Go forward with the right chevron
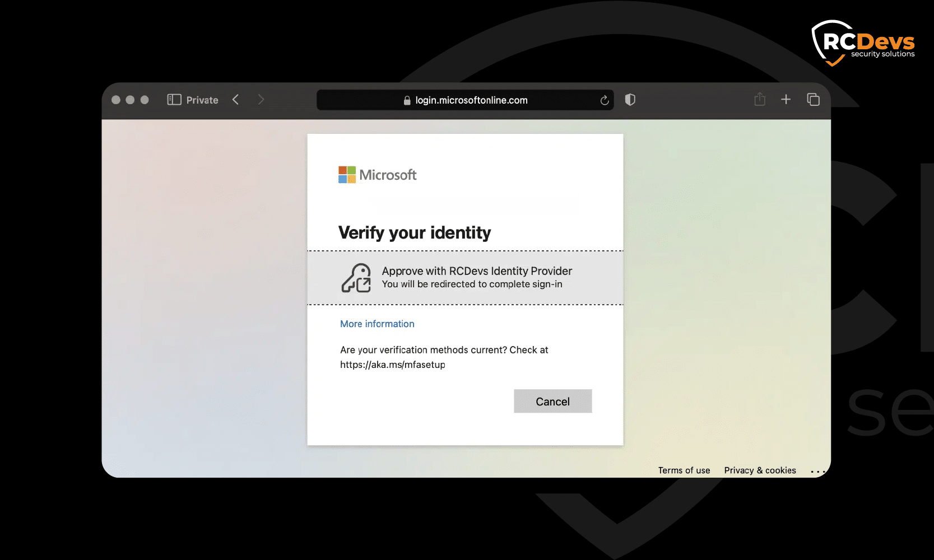The height and width of the screenshot is (560, 934). pyautogui.click(x=261, y=100)
